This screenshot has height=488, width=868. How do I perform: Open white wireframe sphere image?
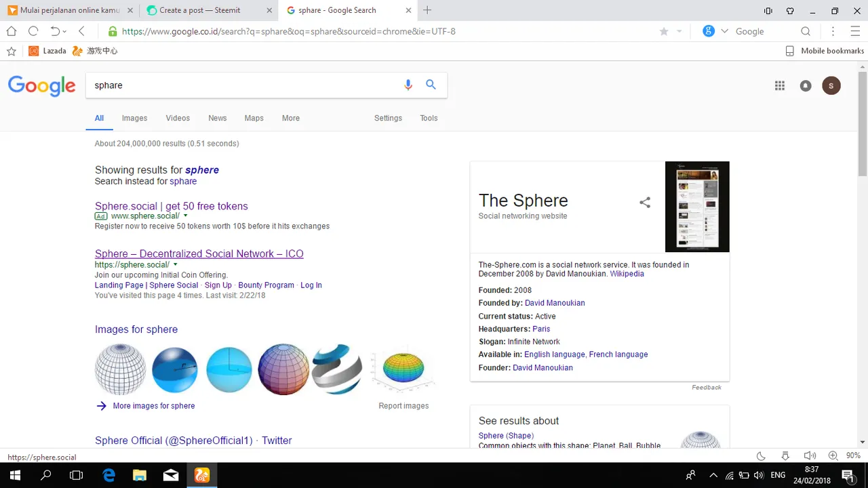[x=121, y=369]
